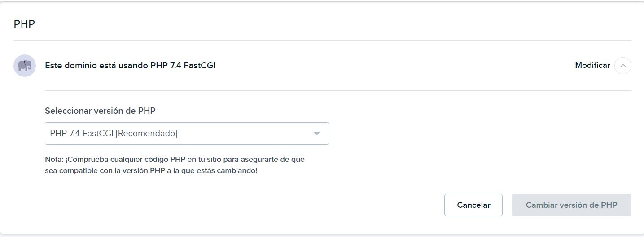This screenshot has height=237, width=644.
Task: Click the Cambiar versión de PHP button
Action: point(571,205)
